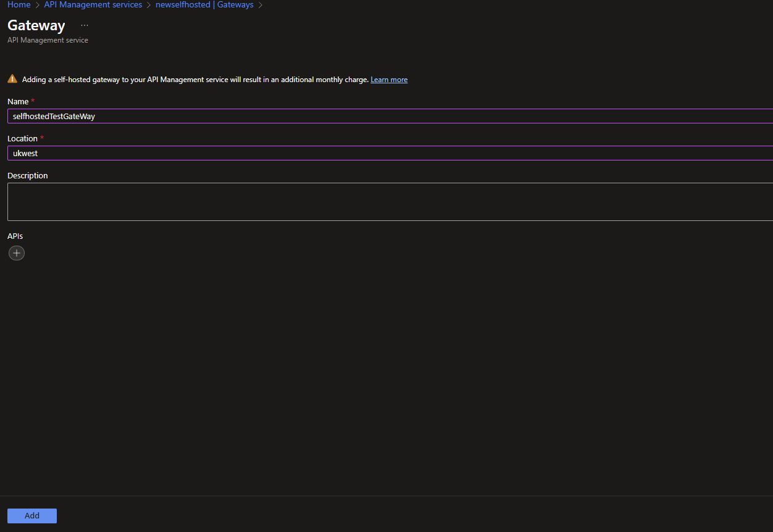
Task: Go to API Management services breadcrumb
Action: [x=93, y=5]
